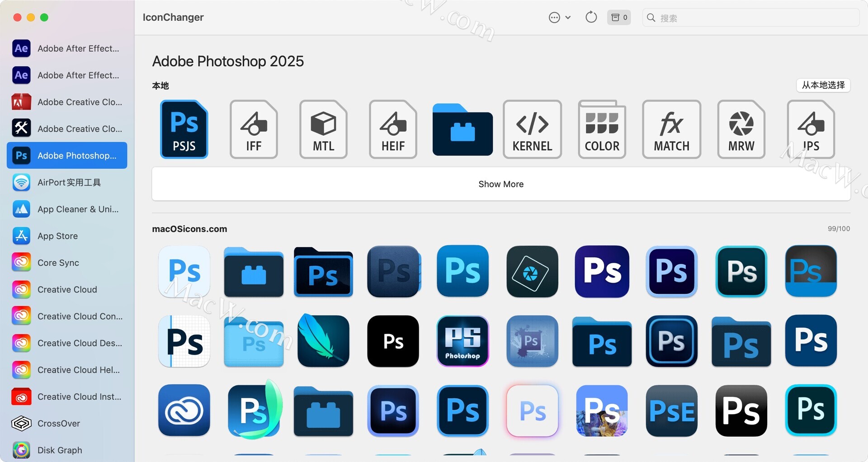This screenshot has width=868, height=462.
Task: Choose Creative Cloud Hel... sidebar entry
Action: (67, 370)
